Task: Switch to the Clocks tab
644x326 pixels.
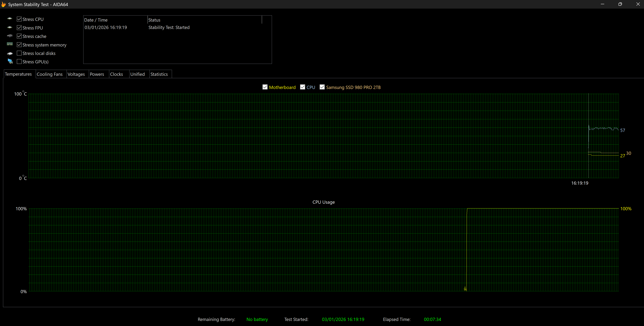Action: coord(116,74)
